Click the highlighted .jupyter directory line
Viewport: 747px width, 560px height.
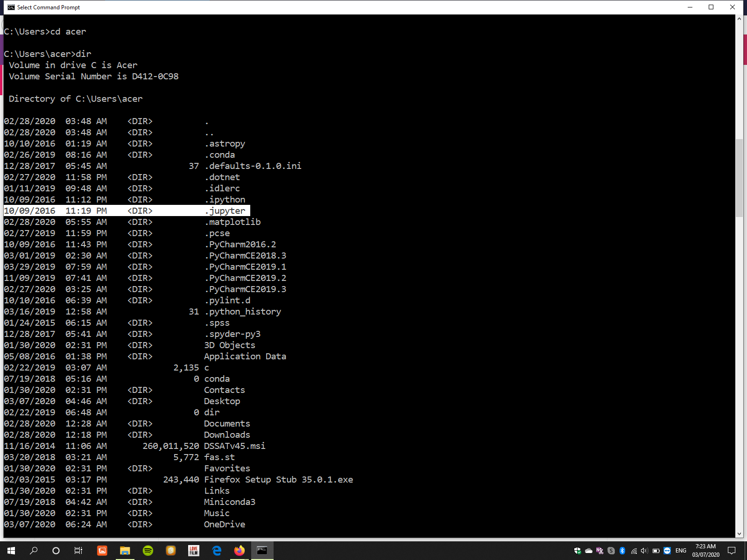(127, 211)
